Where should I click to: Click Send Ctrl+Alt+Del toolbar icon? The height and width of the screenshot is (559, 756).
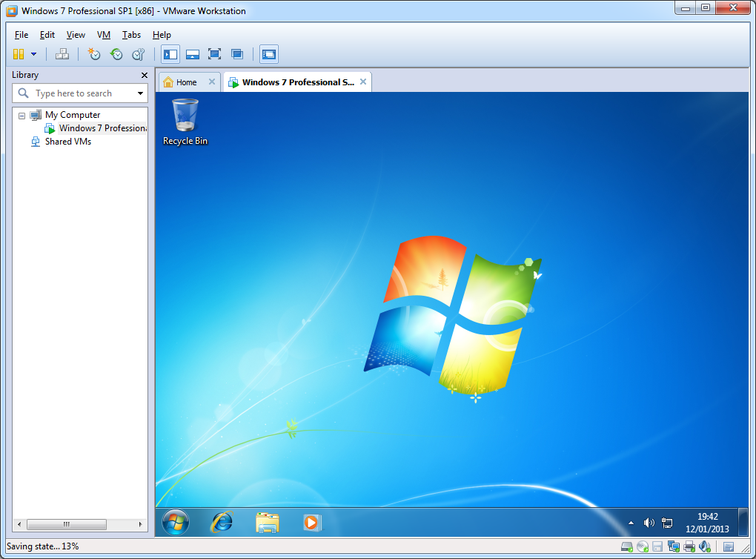pos(62,54)
